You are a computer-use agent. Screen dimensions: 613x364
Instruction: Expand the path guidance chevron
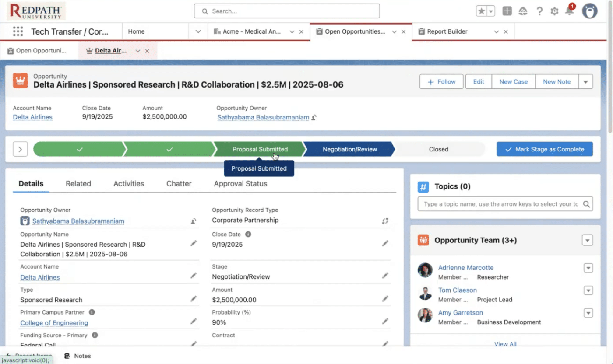(20, 149)
